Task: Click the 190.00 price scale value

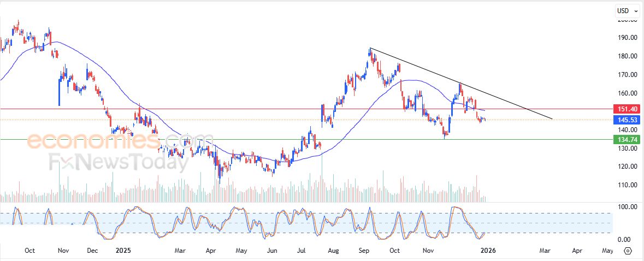Action: click(x=627, y=38)
